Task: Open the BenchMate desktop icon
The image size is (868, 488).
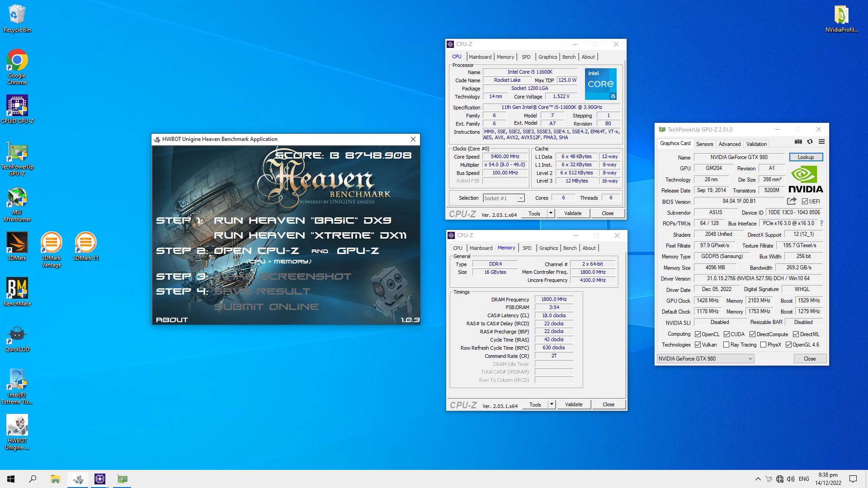Action: [17, 292]
